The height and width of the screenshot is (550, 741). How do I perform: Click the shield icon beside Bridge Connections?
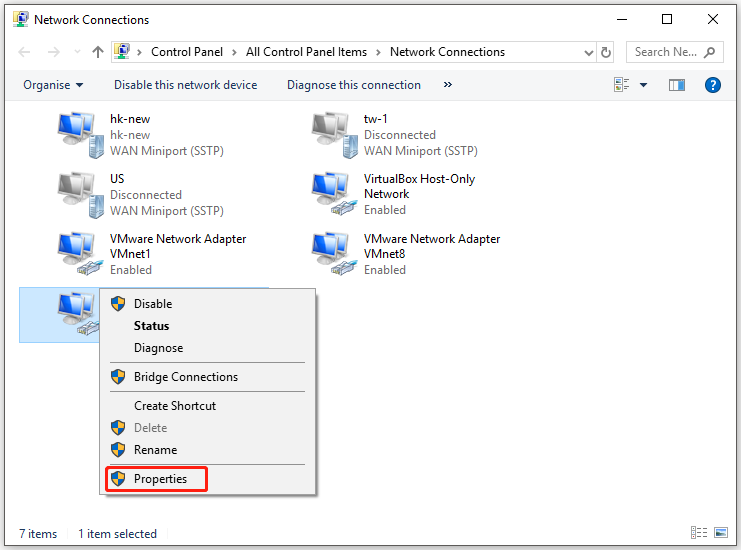point(118,377)
